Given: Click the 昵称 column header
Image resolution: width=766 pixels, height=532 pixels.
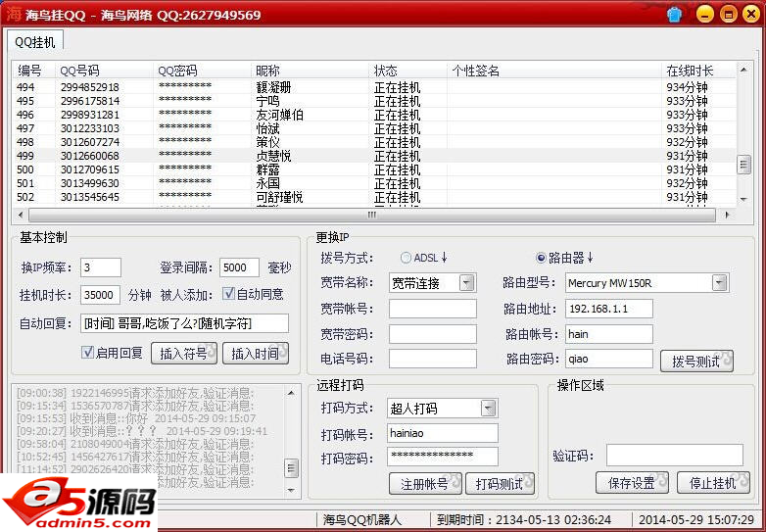Looking at the screenshot, I should [x=311, y=71].
